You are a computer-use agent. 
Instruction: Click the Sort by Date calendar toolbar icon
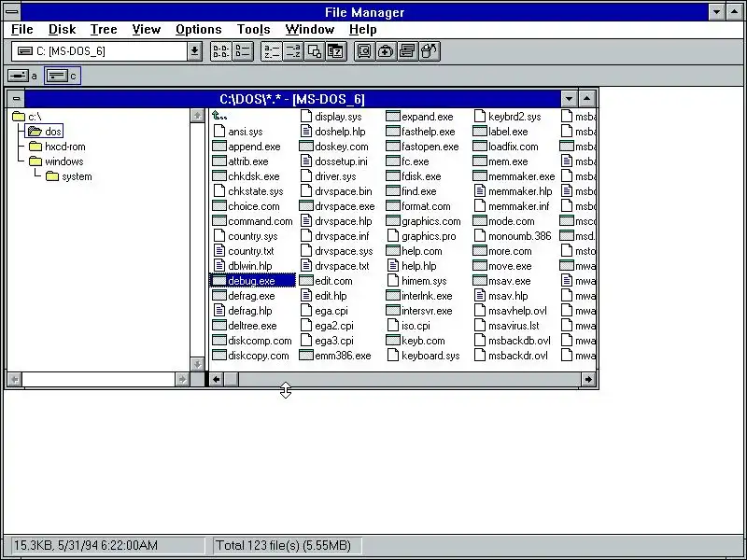[x=336, y=51]
